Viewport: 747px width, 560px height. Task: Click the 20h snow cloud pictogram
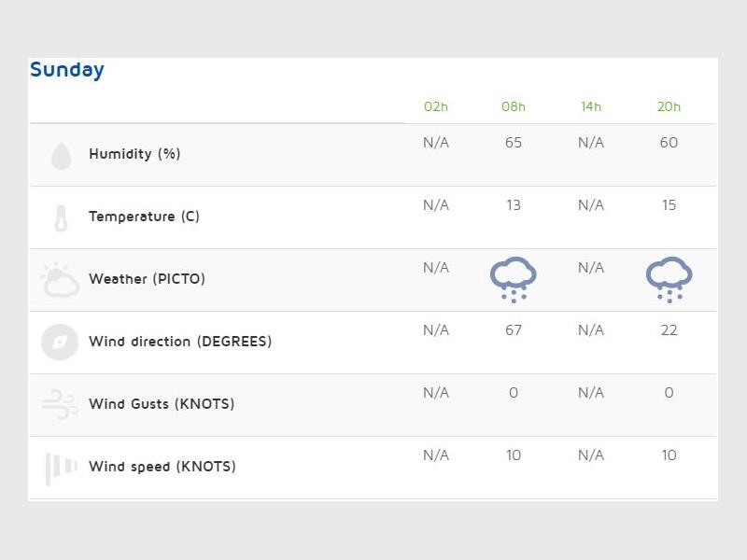[669, 280]
